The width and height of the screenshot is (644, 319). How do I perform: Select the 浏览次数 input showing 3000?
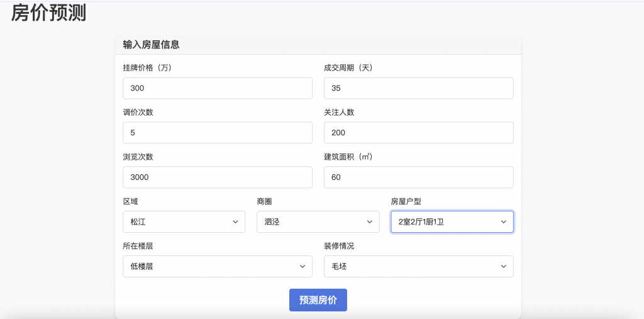click(217, 177)
